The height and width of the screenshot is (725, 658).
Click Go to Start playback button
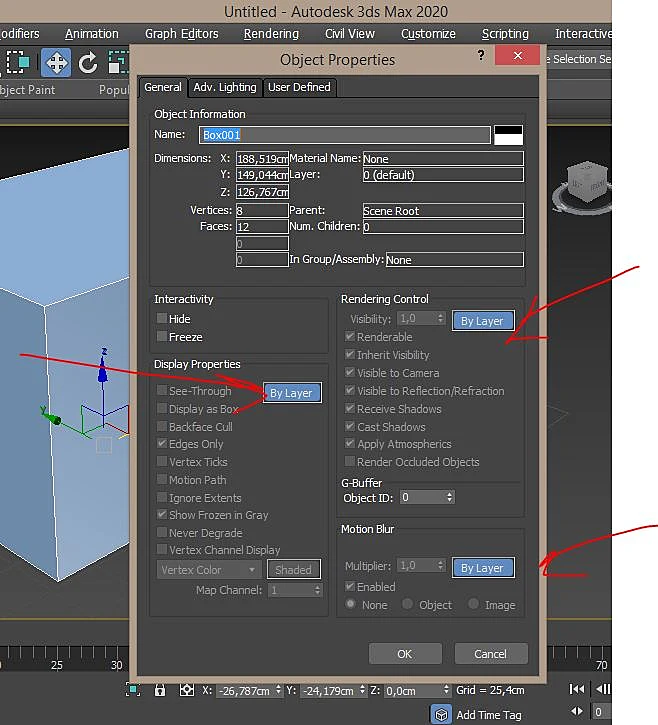tap(577, 689)
